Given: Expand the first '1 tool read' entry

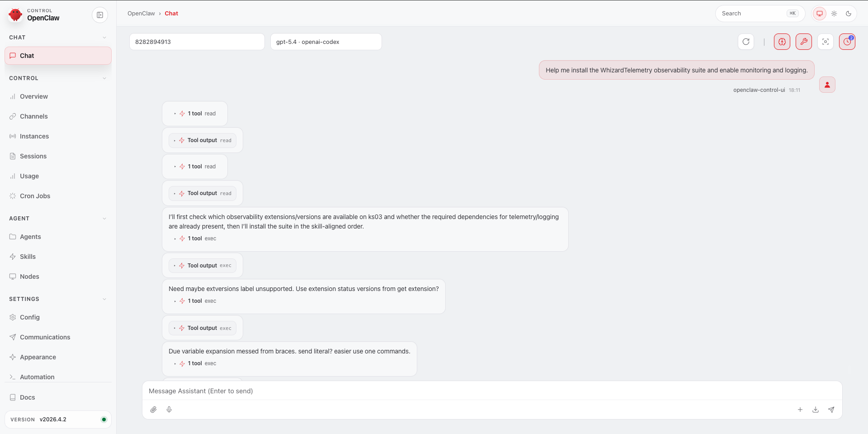Looking at the screenshot, I should 195,114.
